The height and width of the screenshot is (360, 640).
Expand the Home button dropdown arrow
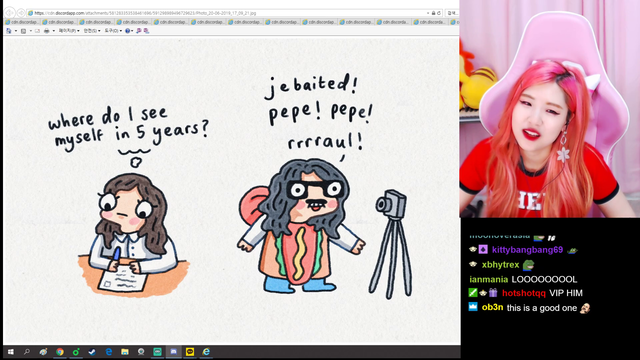tap(16, 31)
